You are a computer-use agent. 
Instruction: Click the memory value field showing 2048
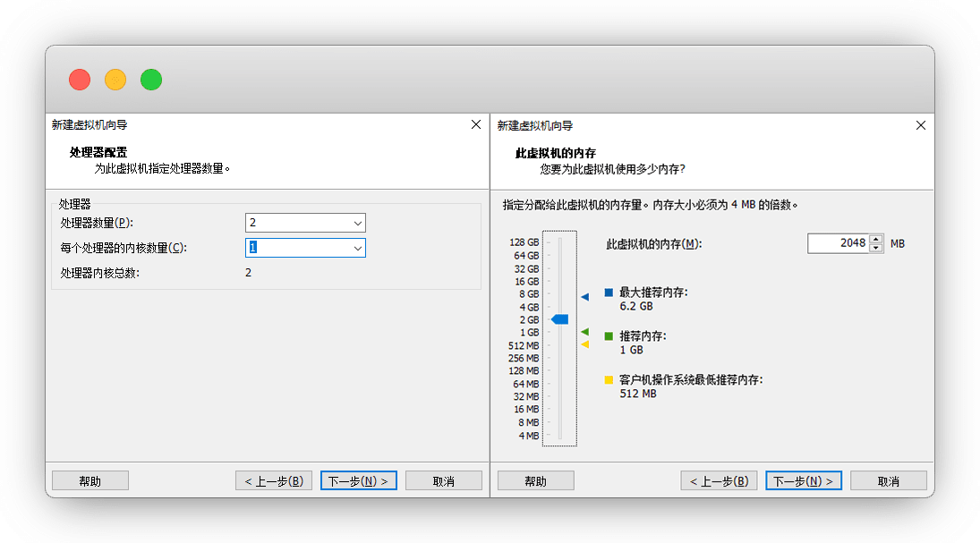pos(838,243)
